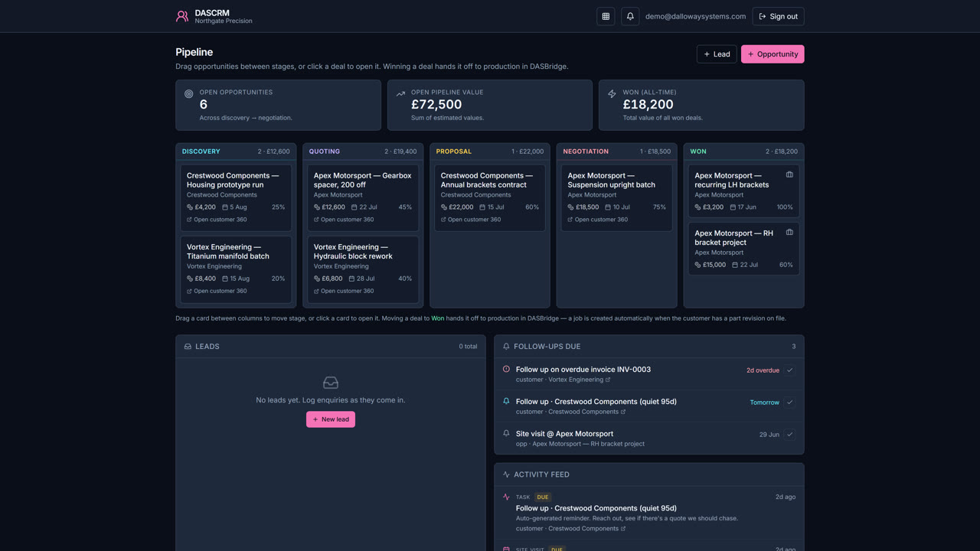Click the Open Opportunities target icon

[x=189, y=94]
